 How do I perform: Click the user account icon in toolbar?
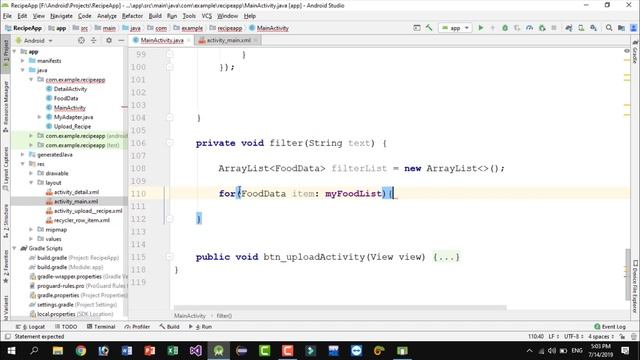point(633,28)
